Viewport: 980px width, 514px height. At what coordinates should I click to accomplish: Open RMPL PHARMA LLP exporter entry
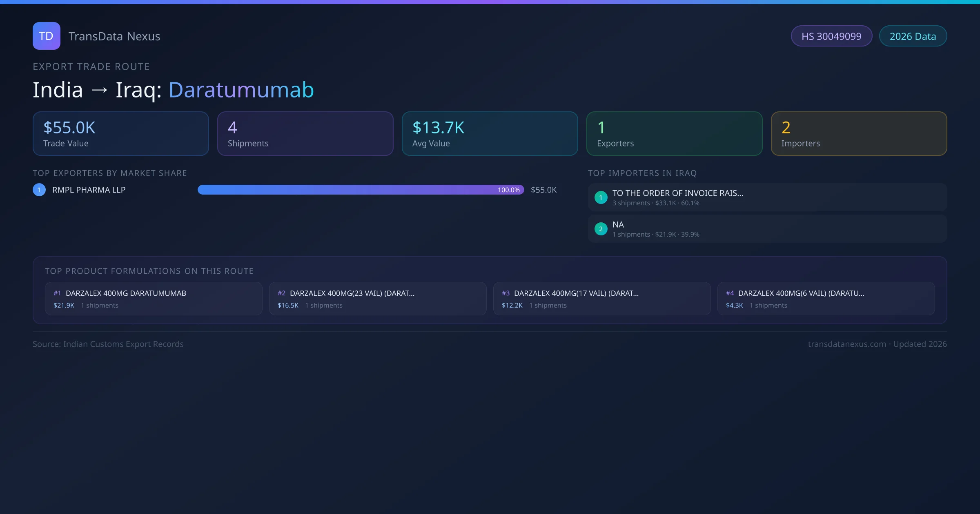[89, 190]
